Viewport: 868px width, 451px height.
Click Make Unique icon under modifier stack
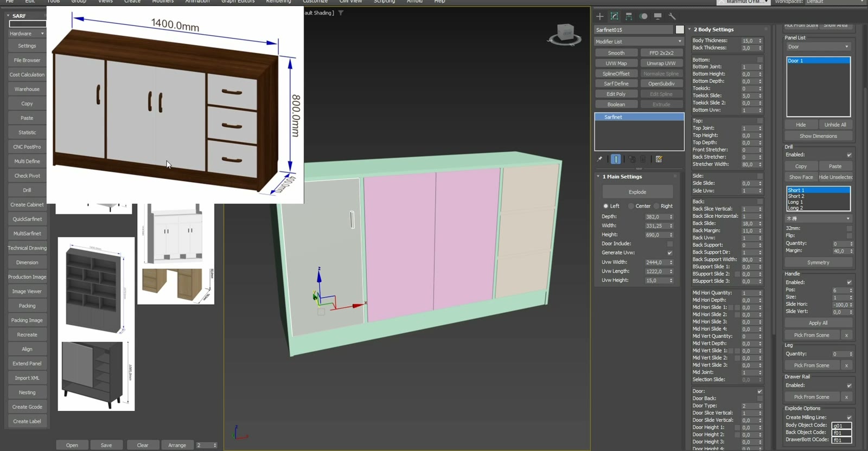pos(632,159)
